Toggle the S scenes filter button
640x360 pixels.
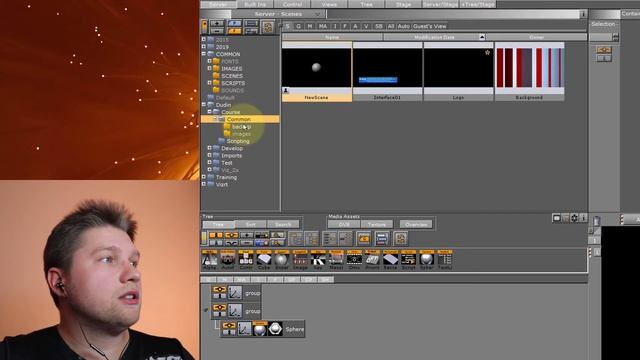pyautogui.click(x=287, y=26)
